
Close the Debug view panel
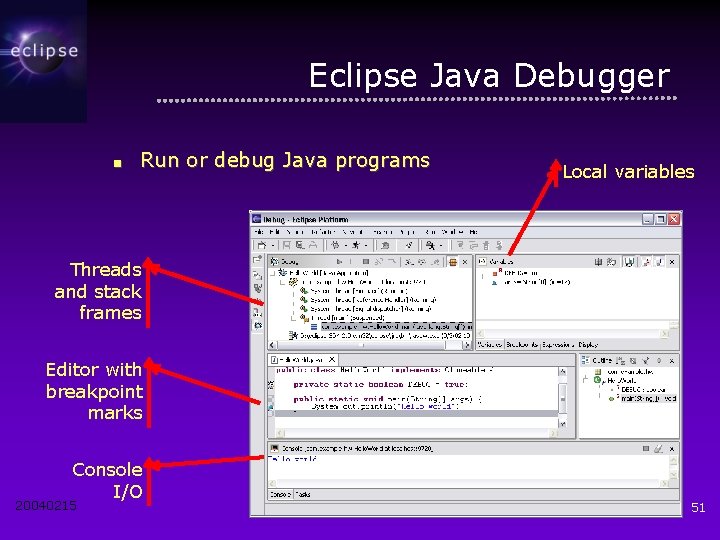pyautogui.click(x=465, y=262)
